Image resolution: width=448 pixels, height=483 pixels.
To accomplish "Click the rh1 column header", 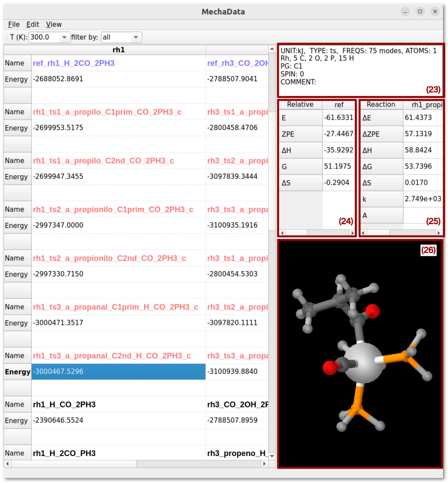I will click(118, 50).
